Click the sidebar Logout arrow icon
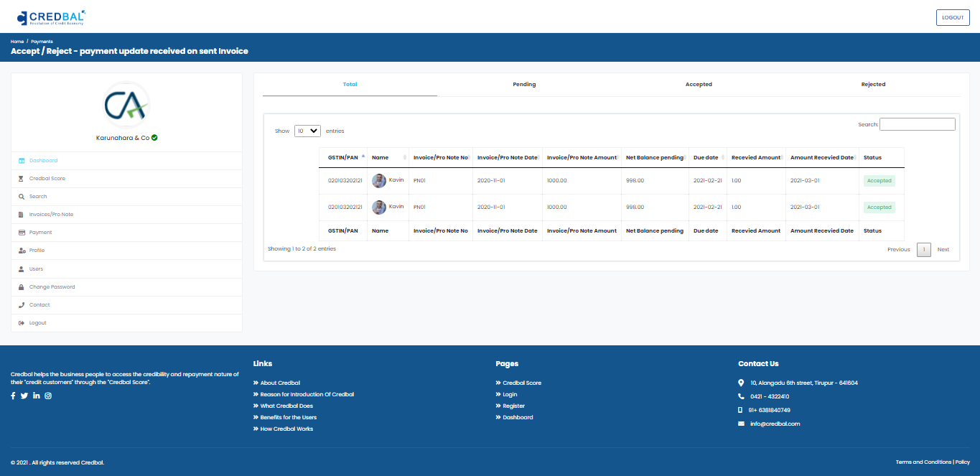Screen dimensions: 980x476 click(x=22, y=323)
